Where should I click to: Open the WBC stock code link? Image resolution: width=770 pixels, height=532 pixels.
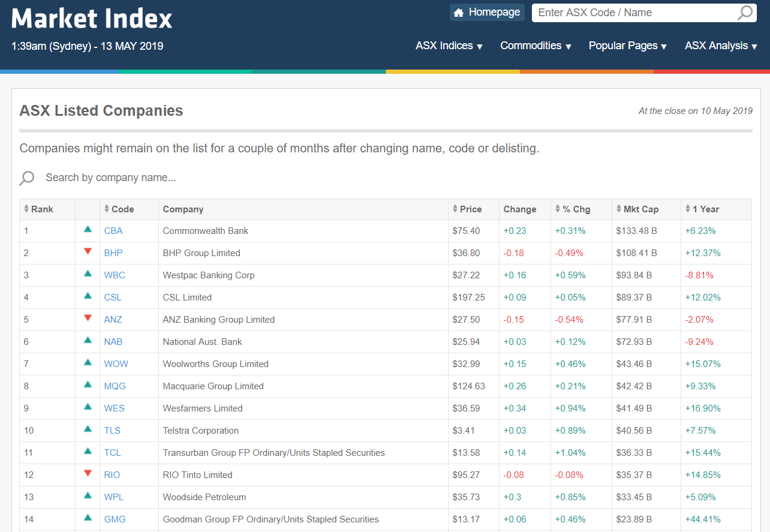point(115,275)
